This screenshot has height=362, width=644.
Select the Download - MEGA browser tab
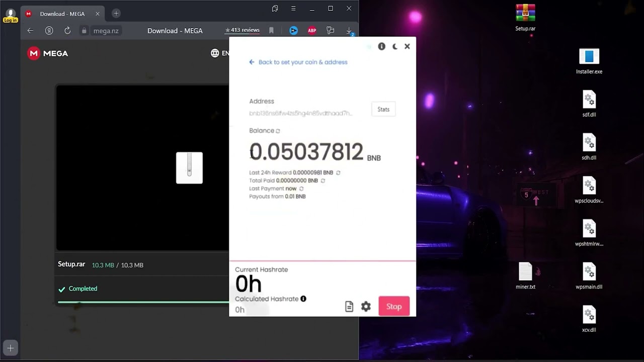(62, 14)
